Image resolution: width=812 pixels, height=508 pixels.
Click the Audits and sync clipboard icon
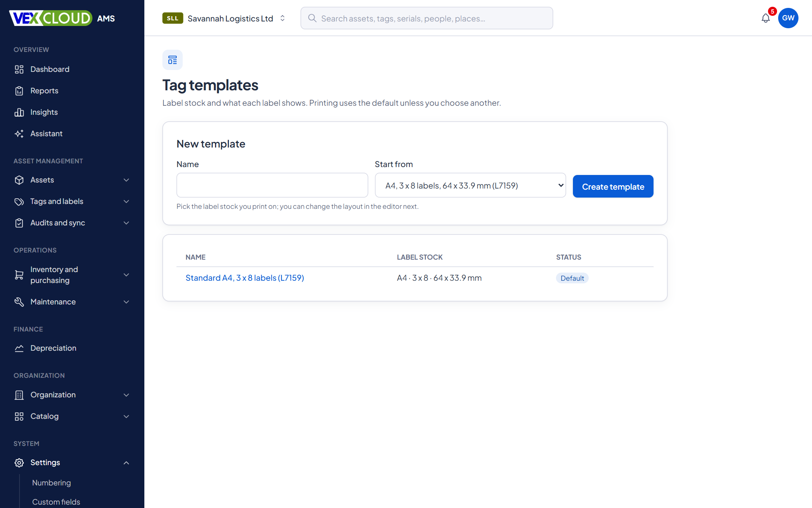point(19,223)
